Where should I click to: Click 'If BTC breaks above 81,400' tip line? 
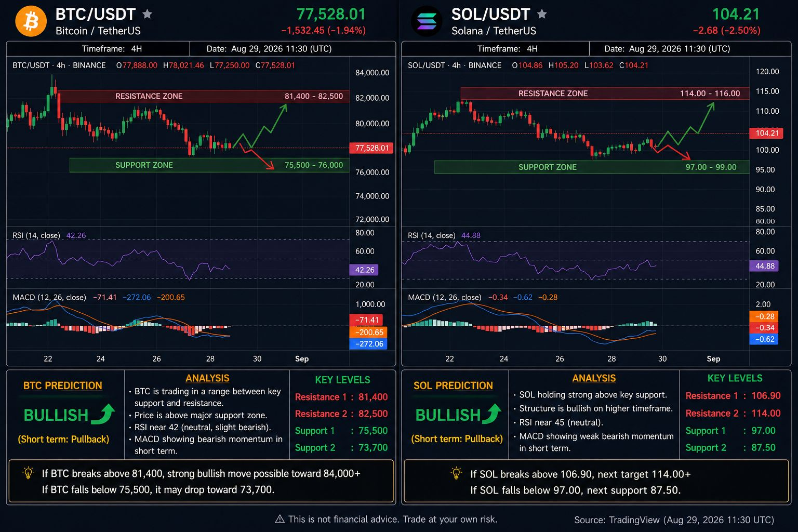pos(201,473)
